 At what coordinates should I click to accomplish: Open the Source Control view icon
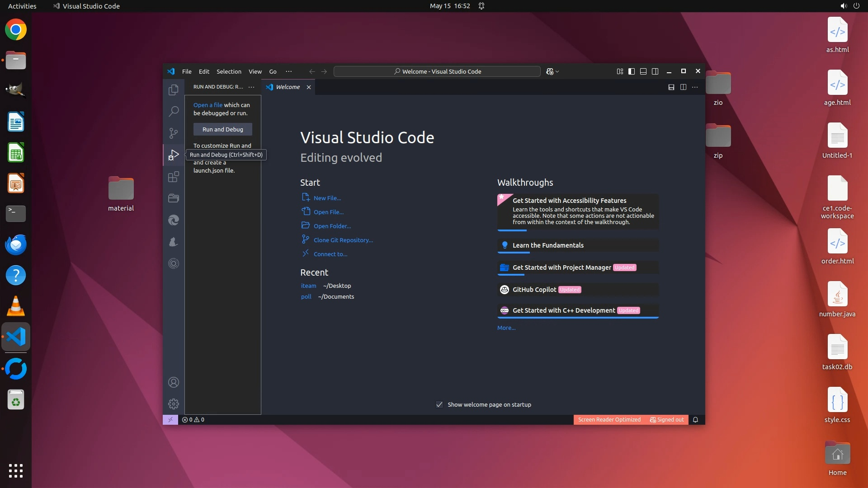tap(174, 133)
